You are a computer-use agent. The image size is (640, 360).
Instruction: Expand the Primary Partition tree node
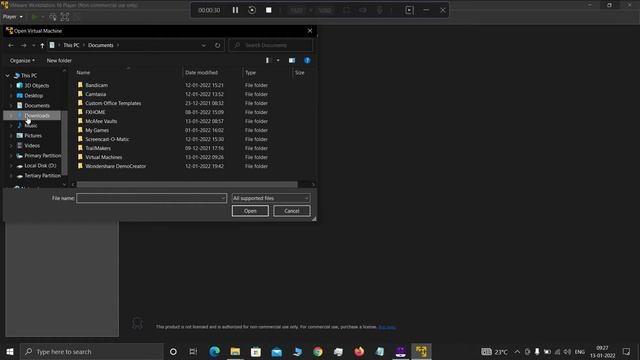coord(11,156)
